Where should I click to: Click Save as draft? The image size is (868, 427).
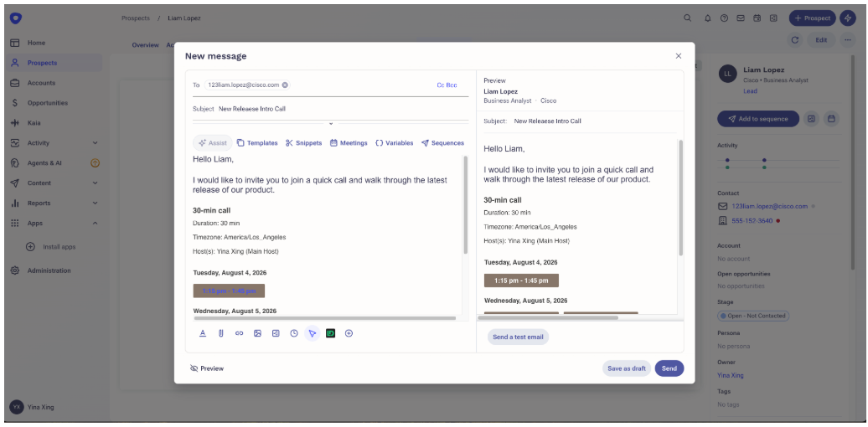point(627,368)
